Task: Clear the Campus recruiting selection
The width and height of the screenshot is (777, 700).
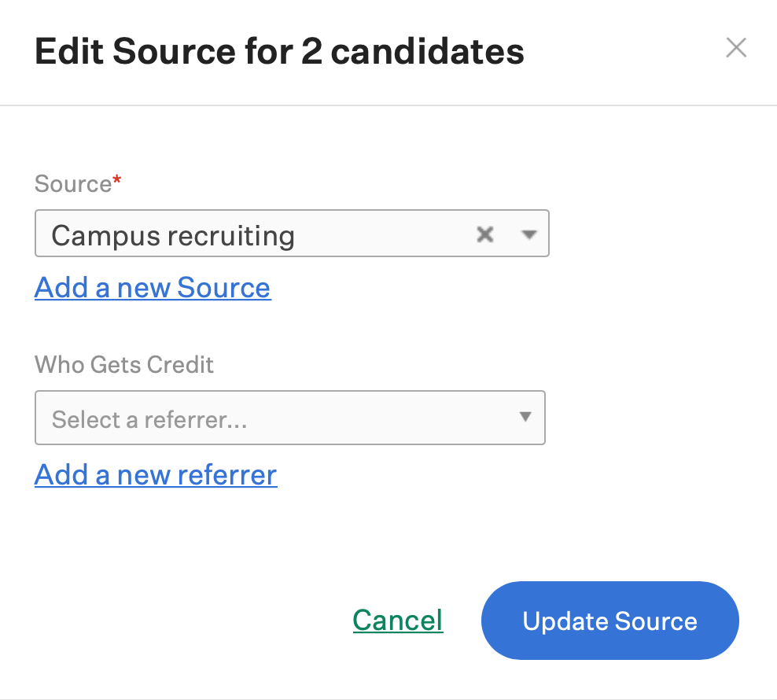Action: pos(485,234)
